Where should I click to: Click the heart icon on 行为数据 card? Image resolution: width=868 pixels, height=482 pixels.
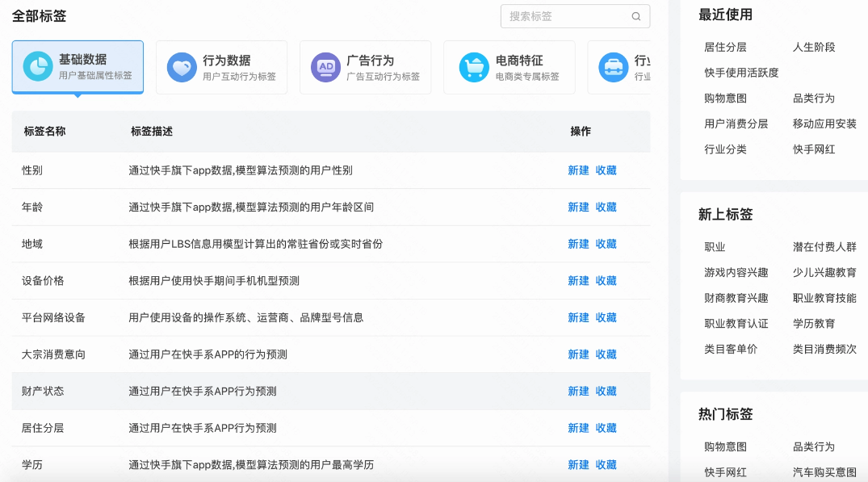(182, 65)
